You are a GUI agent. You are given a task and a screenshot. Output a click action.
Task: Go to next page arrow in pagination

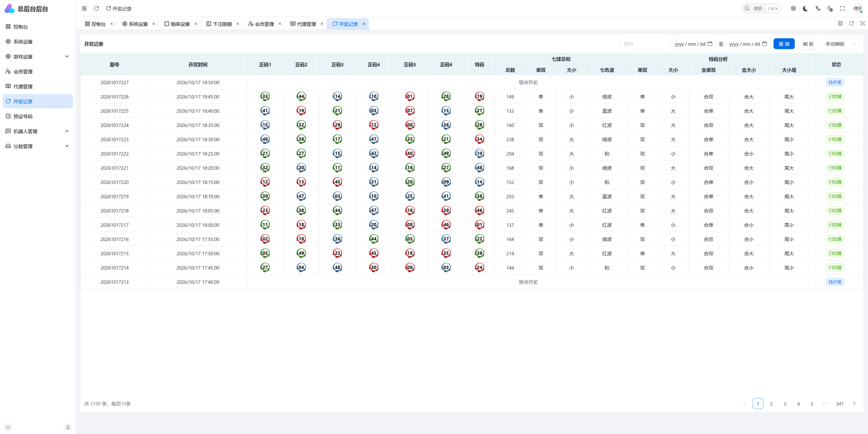(x=854, y=403)
